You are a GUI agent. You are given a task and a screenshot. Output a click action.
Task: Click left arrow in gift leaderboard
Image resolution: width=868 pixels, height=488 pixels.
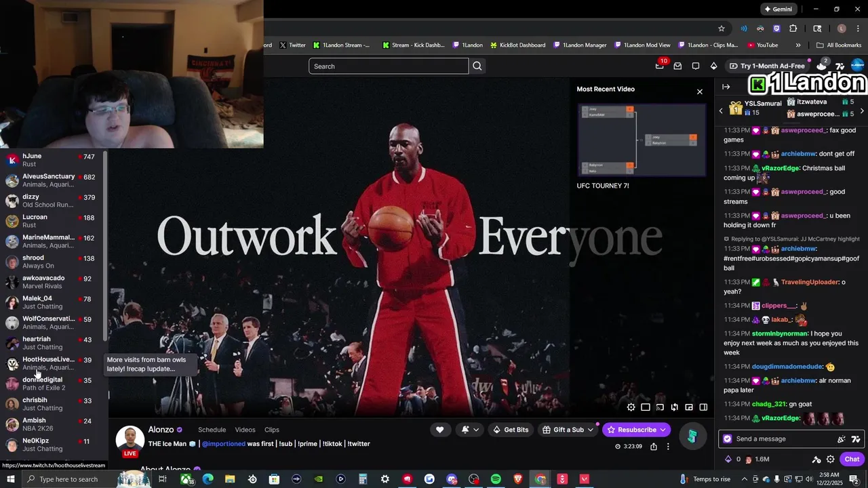pos(721,111)
